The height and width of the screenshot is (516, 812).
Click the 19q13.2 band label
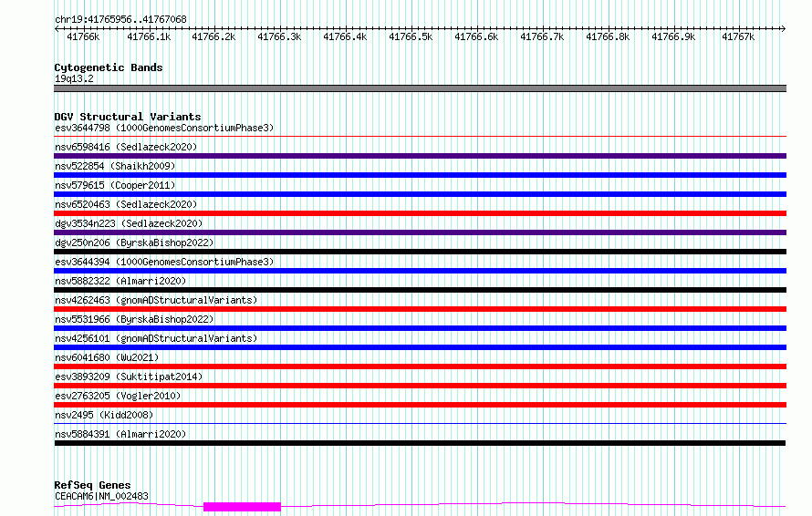point(74,78)
